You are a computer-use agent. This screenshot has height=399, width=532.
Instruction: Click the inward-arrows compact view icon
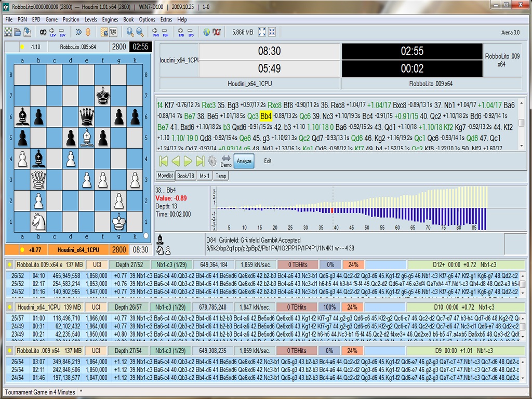(x=272, y=32)
